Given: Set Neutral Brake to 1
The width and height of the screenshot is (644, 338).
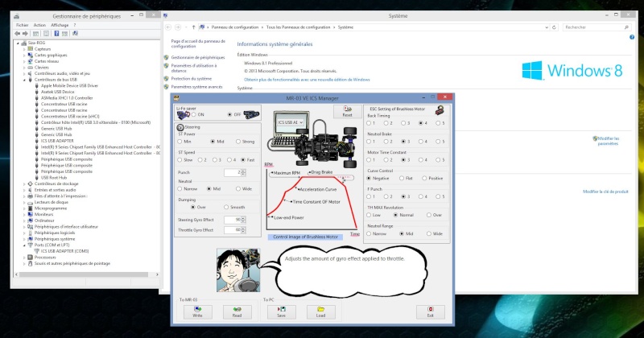Looking at the screenshot, I should pyautogui.click(x=369, y=142).
